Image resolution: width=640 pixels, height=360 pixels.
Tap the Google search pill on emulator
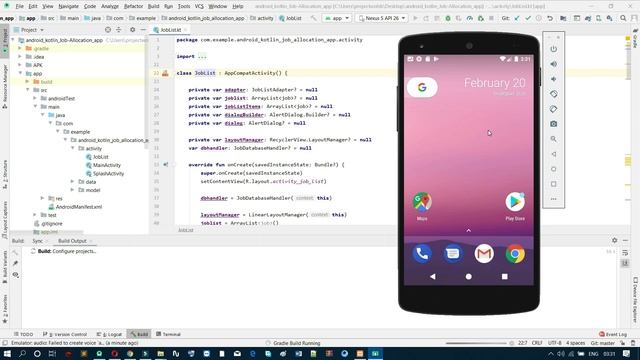tap(422, 87)
